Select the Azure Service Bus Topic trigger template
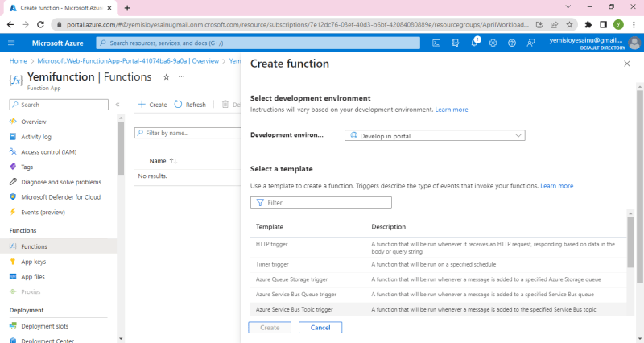The image size is (644, 343). (x=438, y=309)
